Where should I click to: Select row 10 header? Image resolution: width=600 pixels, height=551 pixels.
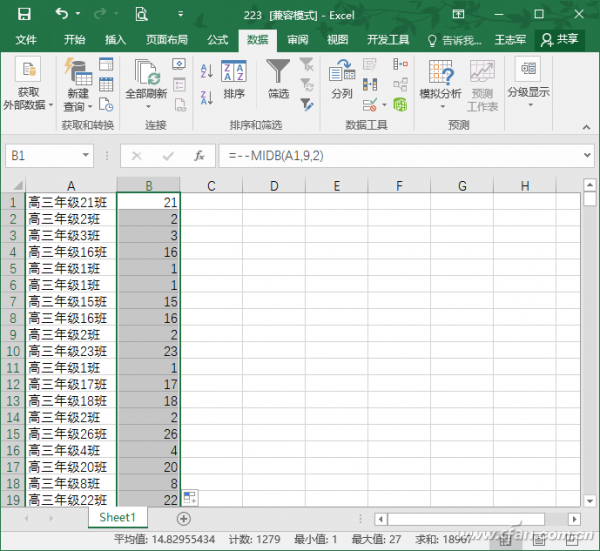tap(13, 351)
